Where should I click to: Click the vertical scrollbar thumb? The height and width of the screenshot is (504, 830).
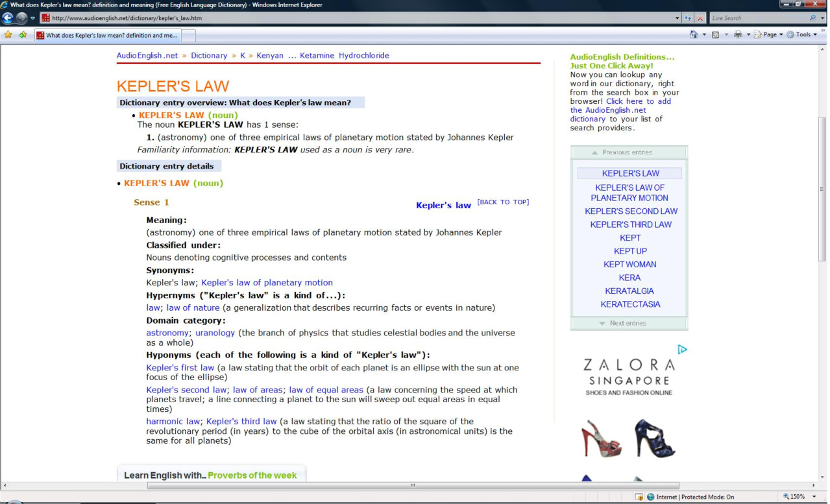tap(823, 188)
